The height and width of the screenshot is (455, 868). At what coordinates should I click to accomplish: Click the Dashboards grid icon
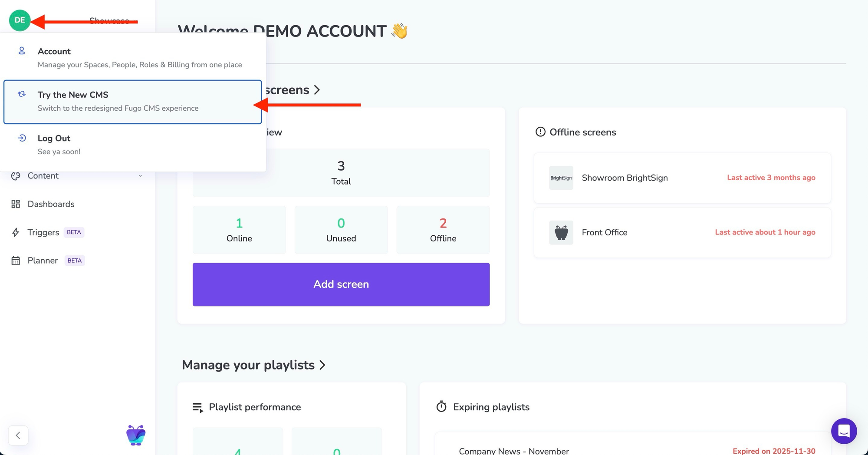pos(16,204)
